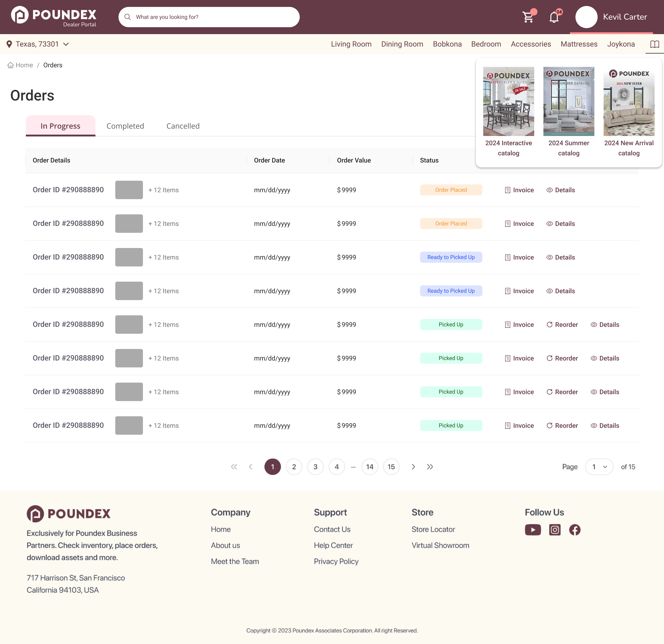The height and width of the screenshot is (644, 664).
Task: Click the Home breadcrumb link
Action: pyautogui.click(x=20, y=65)
